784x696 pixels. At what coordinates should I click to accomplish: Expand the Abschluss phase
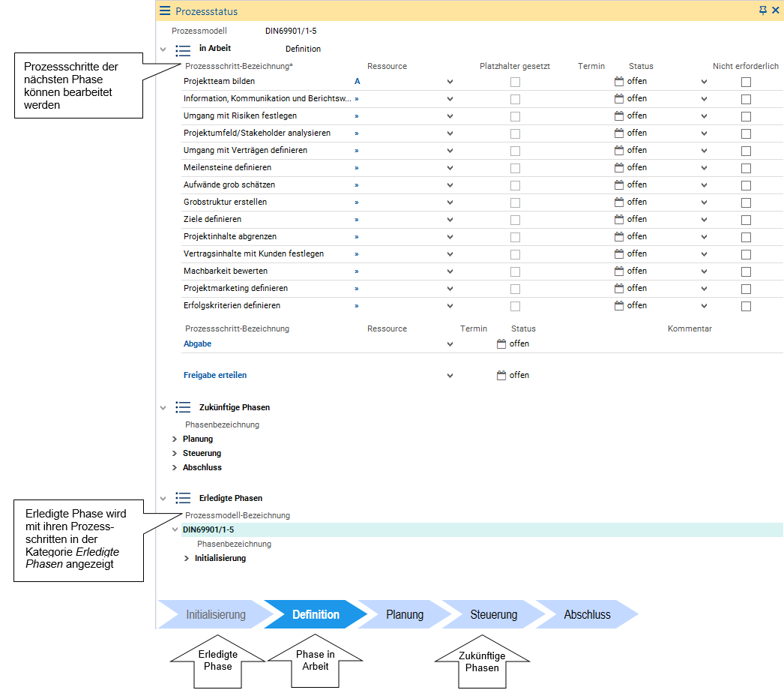click(175, 467)
